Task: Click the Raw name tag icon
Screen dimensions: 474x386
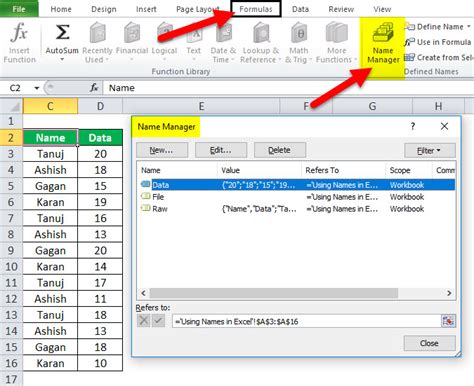Action: pyautogui.click(x=145, y=208)
